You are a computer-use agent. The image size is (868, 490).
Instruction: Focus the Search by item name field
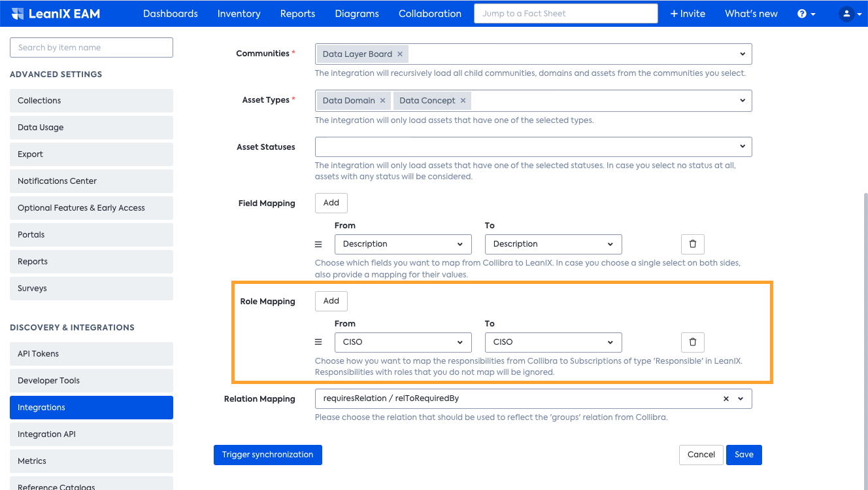(92, 48)
